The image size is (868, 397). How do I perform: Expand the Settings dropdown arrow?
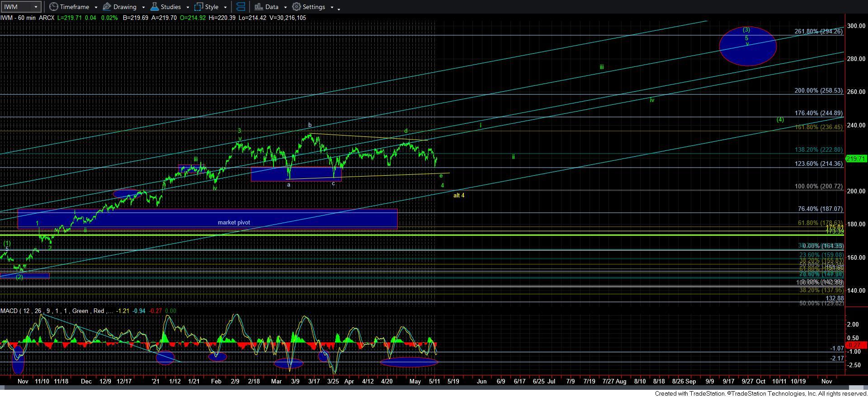[332, 7]
